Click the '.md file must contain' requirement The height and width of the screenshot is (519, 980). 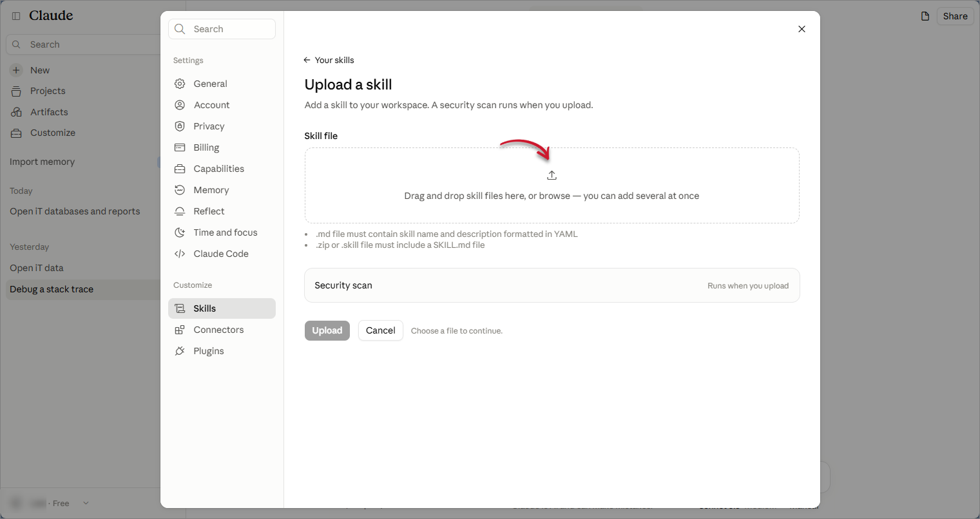[x=447, y=234]
